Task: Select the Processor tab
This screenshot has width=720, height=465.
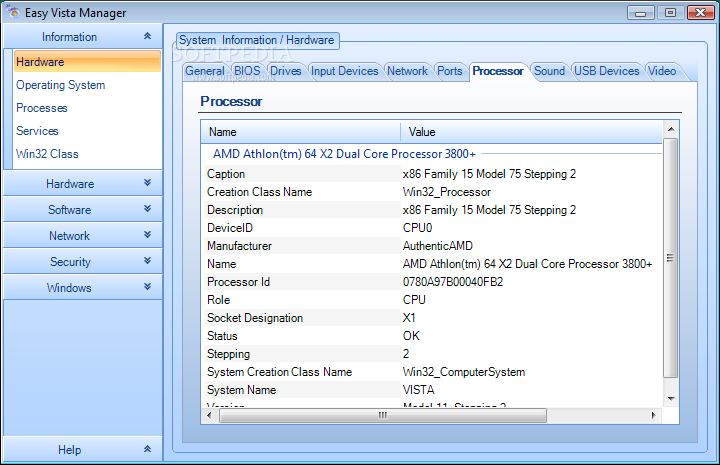Action: tap(498, 71)
